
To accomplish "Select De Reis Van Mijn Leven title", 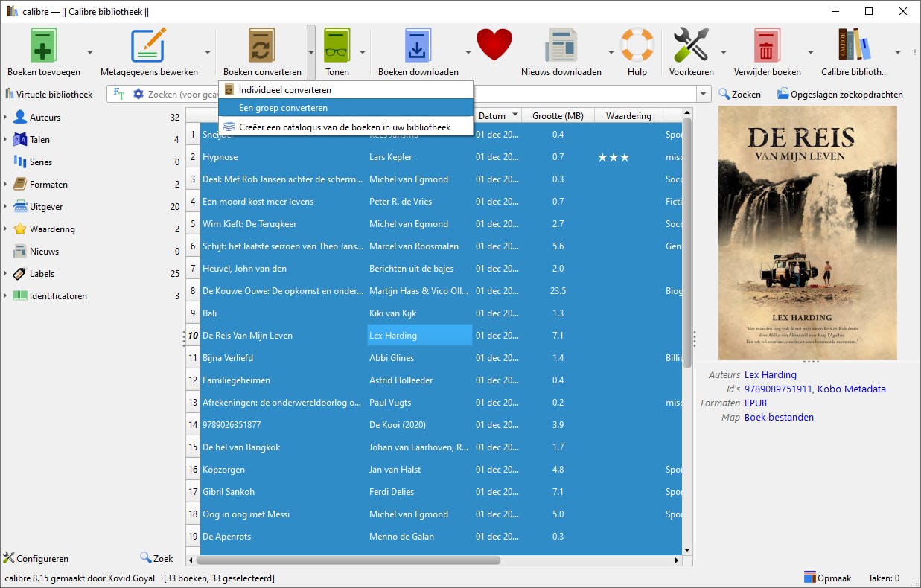I will (247, 336).
